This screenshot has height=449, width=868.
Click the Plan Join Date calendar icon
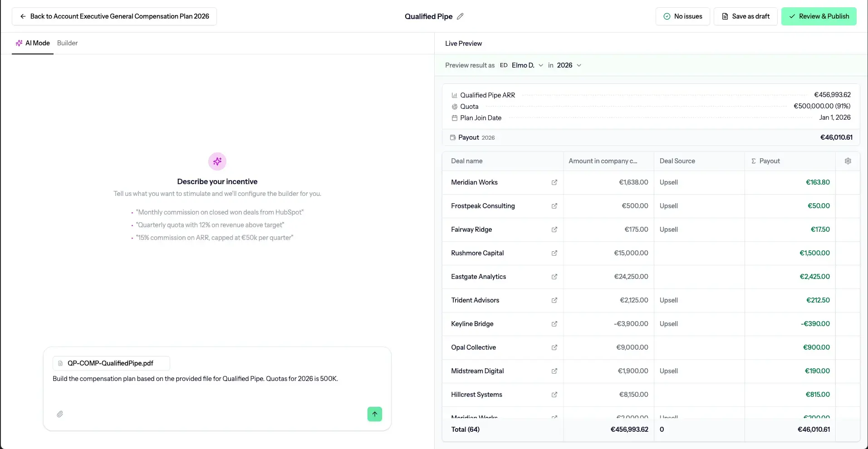coord(454,118)
